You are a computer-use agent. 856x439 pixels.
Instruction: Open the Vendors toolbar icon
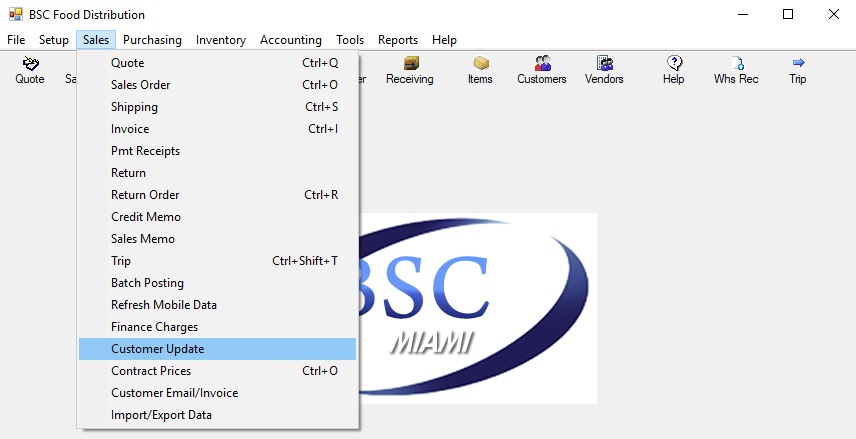tap(604, 70)
